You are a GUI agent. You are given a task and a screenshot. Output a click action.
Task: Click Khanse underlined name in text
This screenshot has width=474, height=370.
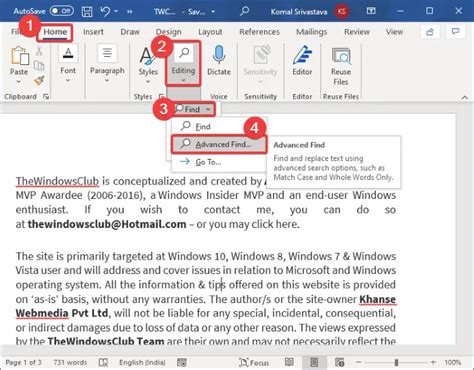(377, 299)
